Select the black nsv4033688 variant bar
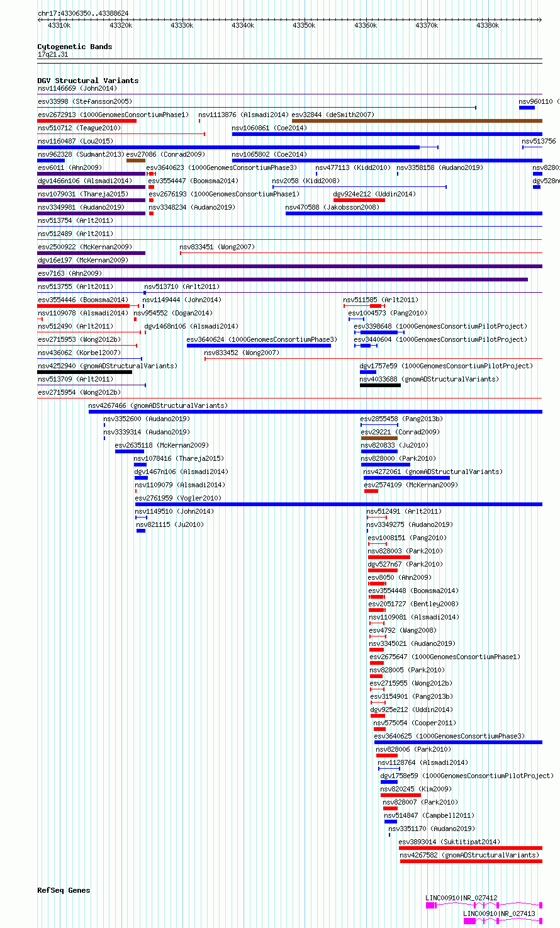 [380, 385]
